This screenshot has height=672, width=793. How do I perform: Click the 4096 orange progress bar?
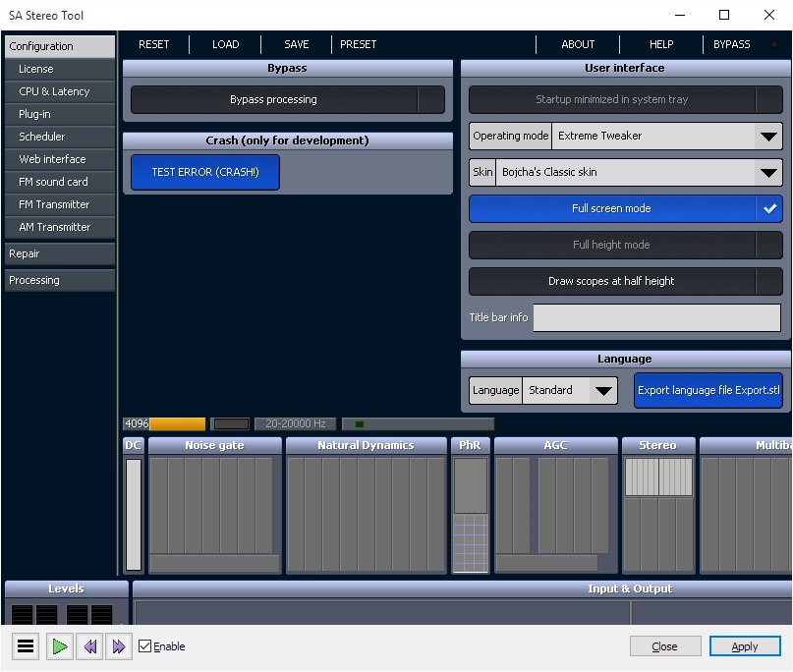pos(164,423)
